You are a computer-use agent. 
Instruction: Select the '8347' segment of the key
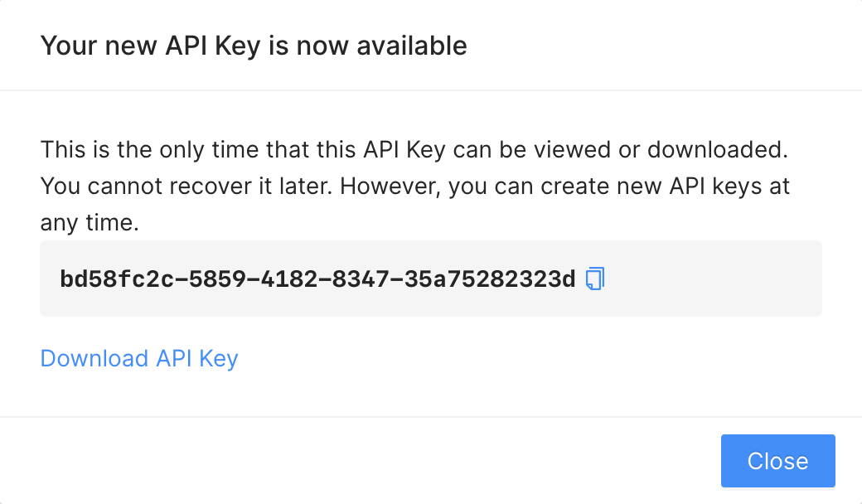[x=361, y=279]
